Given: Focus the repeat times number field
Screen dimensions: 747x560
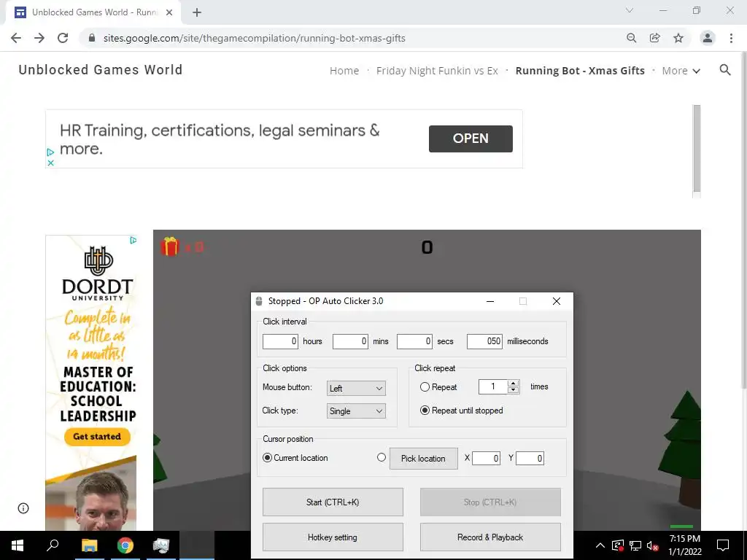Looking at the screenshot, I should 493,386.
